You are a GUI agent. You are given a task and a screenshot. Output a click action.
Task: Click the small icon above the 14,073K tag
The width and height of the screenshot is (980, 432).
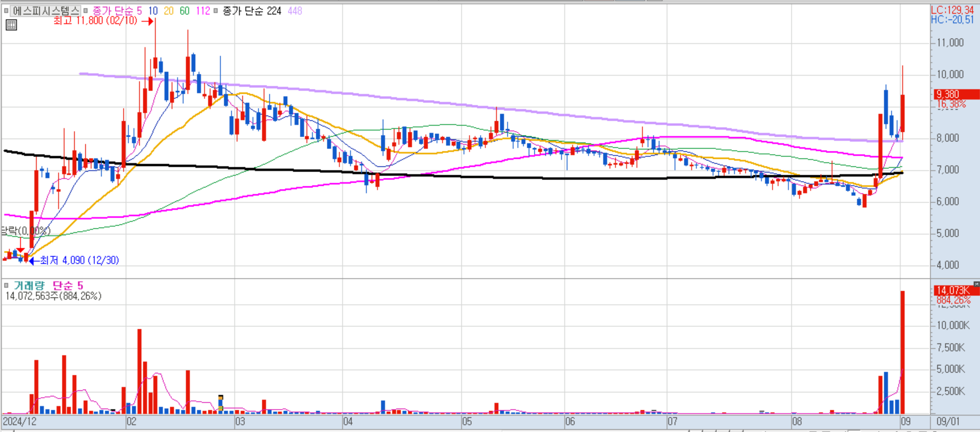click(976, 284)
